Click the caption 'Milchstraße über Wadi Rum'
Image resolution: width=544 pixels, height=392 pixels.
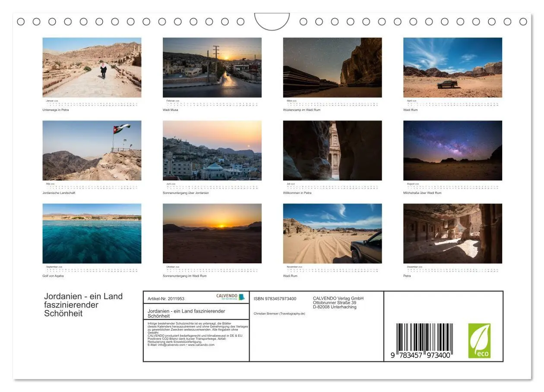422,193
